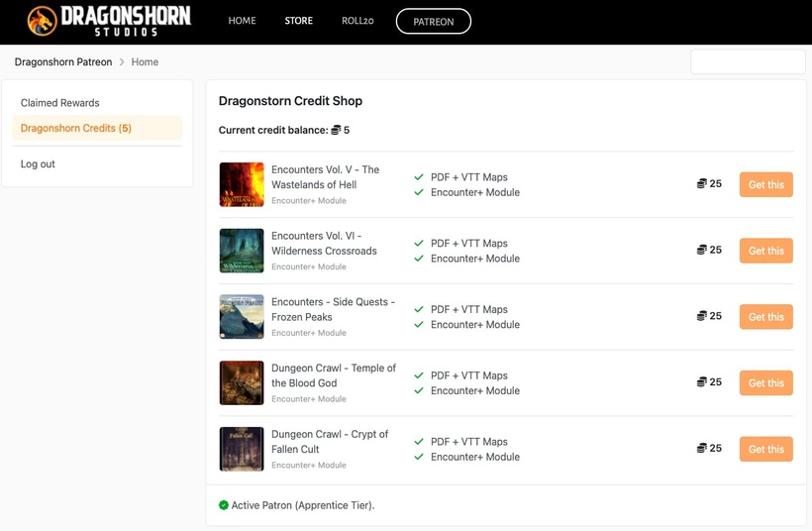Open the Wastelands of Hell cover thumbnail
This screenshot has height=531, width=812.
242,184
